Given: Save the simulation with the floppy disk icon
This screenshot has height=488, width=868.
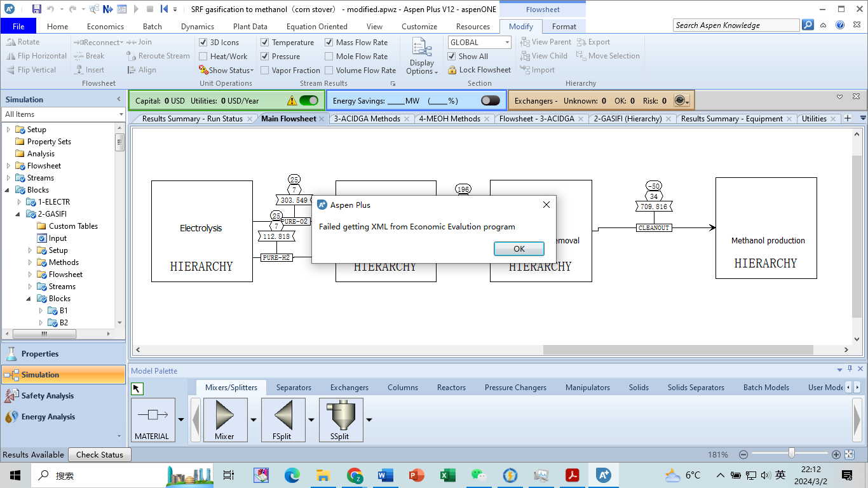Looking at the screenshot, I should [x=36, y=9].
